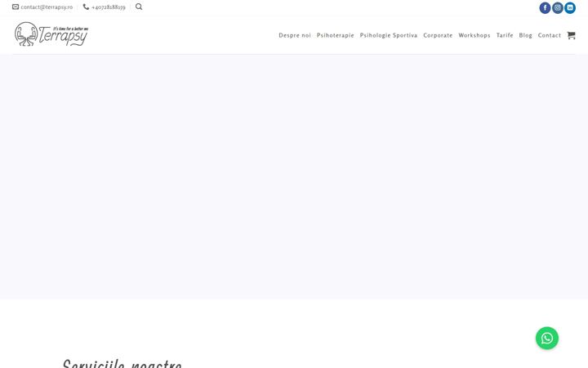Go home via the Terrapsy logo
Viewport: 588px width, 368px height.
(51, 34)
